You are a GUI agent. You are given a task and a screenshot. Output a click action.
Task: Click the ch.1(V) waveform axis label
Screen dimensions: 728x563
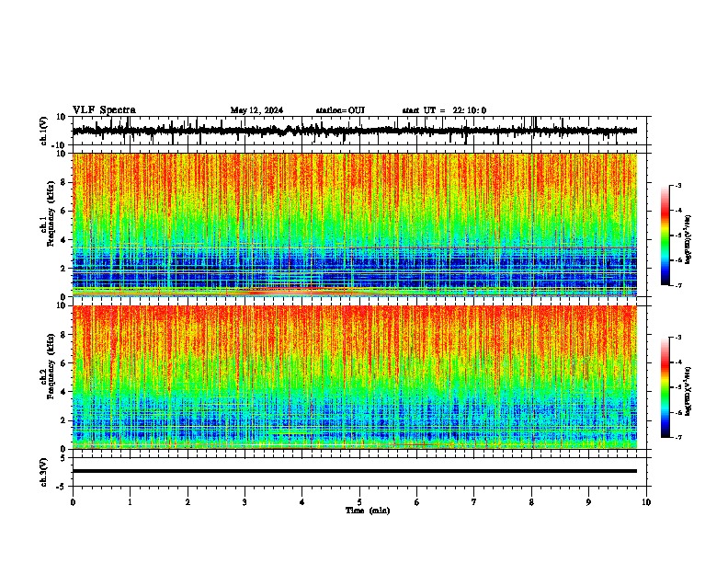tap(44, 131)
